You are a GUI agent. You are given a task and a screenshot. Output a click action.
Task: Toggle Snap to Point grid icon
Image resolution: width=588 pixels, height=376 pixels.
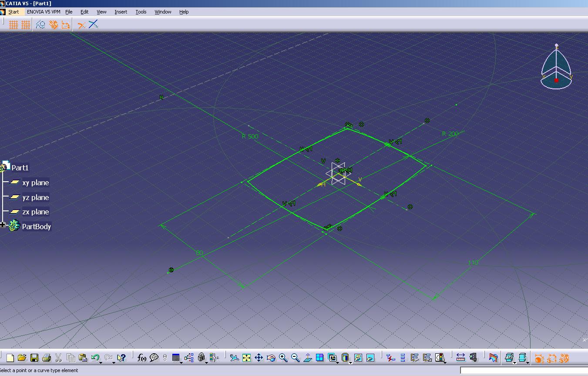click(x=26, y=25)
